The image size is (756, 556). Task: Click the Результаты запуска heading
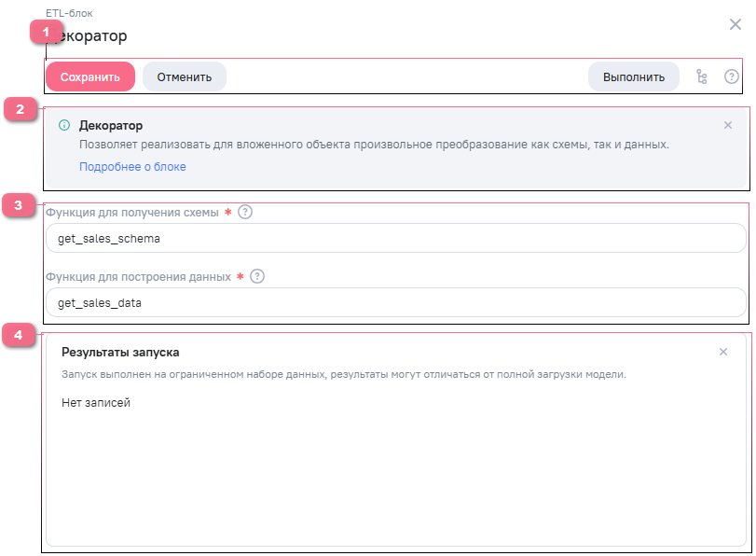120,352
